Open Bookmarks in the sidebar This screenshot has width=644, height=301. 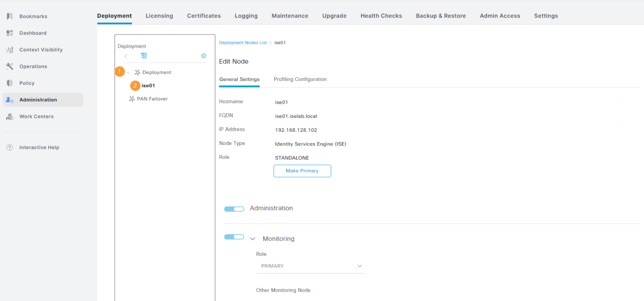[x=33, y=16]
